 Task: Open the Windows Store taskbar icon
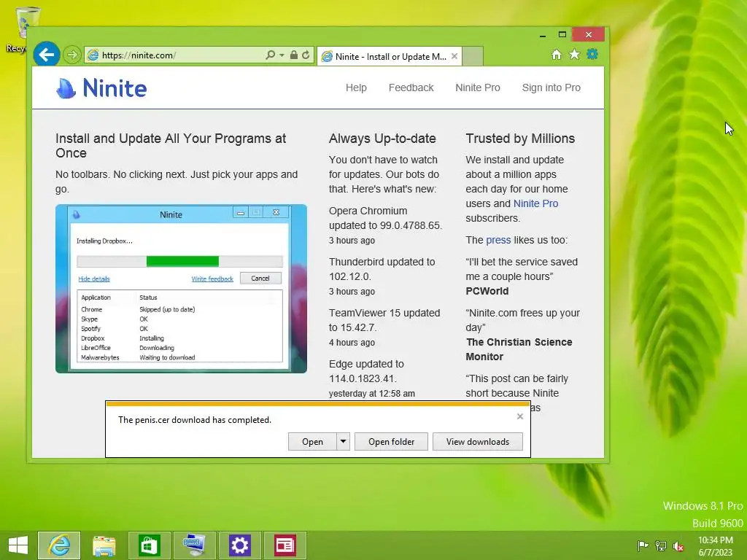coord(149,545)
